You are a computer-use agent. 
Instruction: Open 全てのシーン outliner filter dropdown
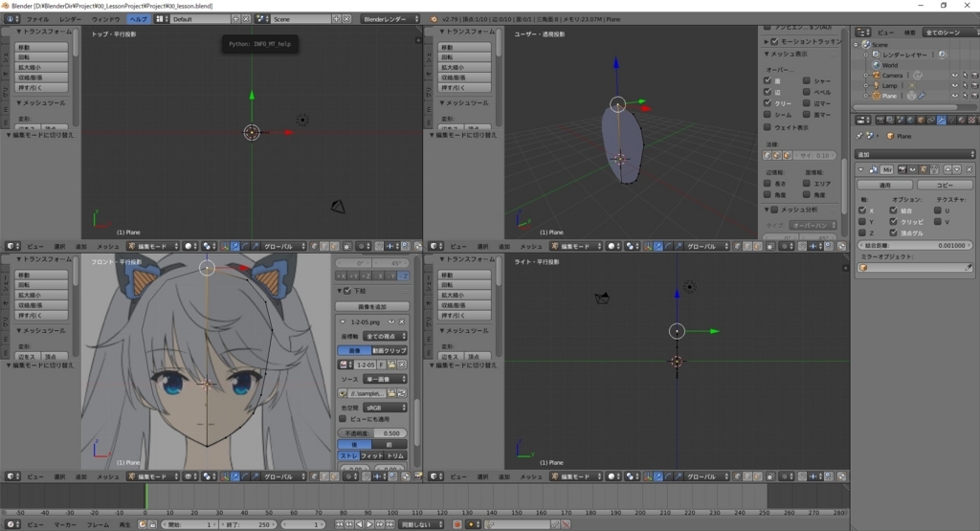coord(951,33)
